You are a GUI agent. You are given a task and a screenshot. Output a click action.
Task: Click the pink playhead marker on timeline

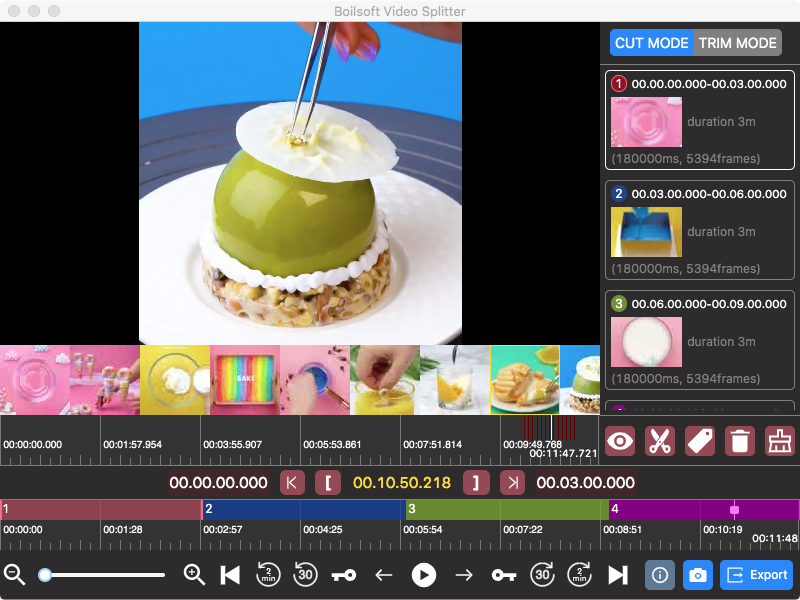coord(735,509)
